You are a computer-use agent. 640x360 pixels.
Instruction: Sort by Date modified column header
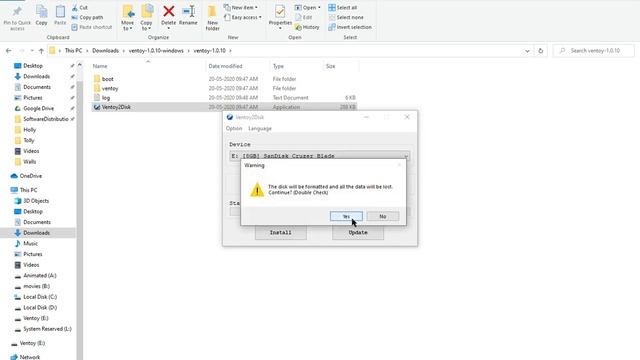click(x=225, y=66)
